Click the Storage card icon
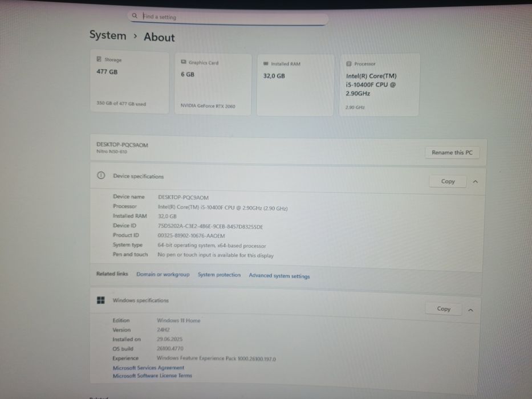The height and width of the screenshot is (399, 532). pyautogui.click(x=99, y=59)
